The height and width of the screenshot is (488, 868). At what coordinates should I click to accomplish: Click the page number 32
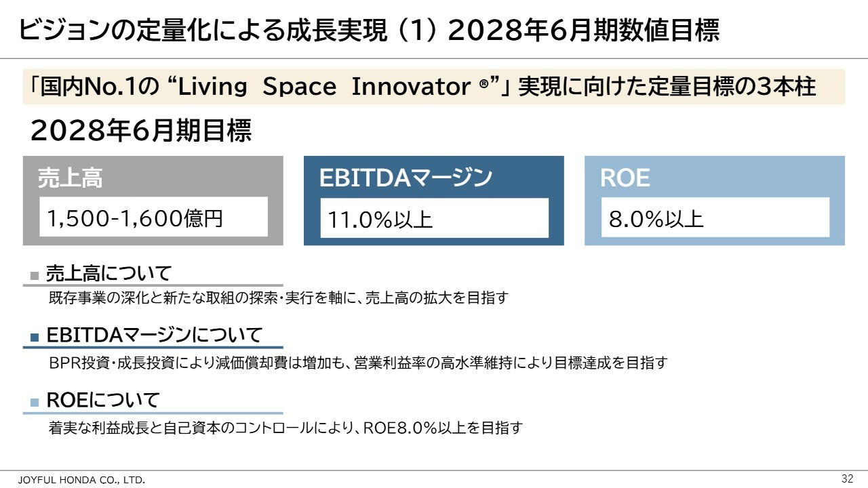[x=847, y=479]
